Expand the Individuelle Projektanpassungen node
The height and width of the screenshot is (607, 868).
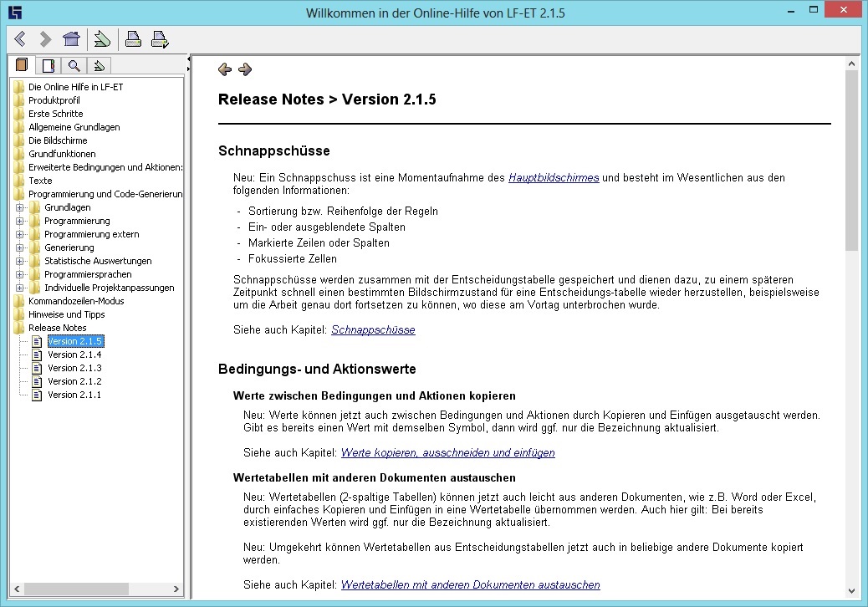(20, 288)
